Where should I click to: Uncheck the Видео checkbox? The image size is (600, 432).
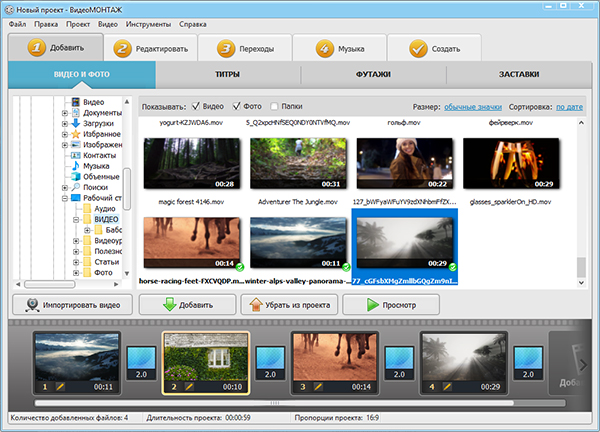194,106
